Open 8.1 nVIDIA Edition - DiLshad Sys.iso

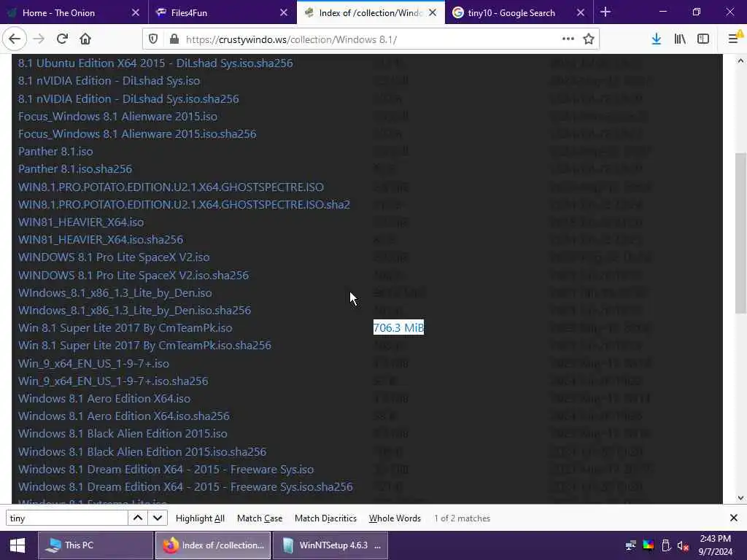109,81
